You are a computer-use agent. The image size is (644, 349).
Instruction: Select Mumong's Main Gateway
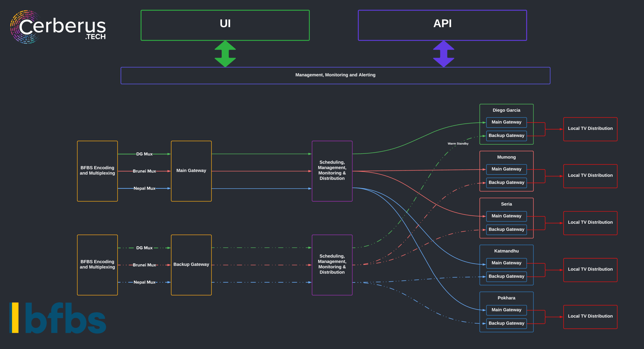pos(506,169)
